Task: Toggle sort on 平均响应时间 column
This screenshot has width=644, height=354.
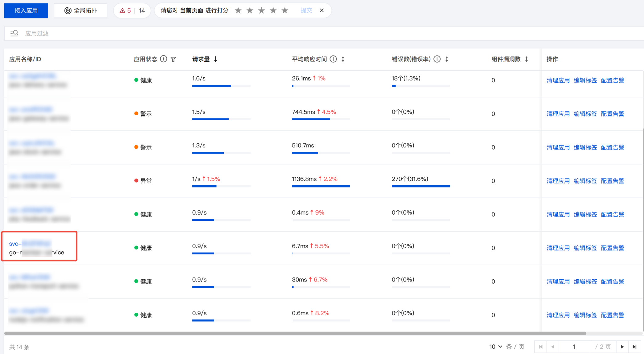Action: pos(343,59)
